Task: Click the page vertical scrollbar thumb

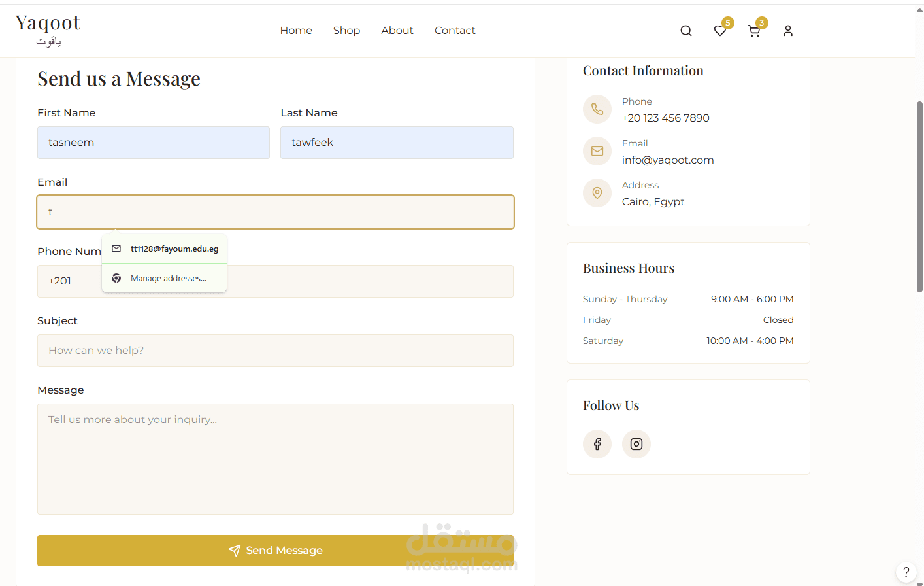Action: (919, 196)
